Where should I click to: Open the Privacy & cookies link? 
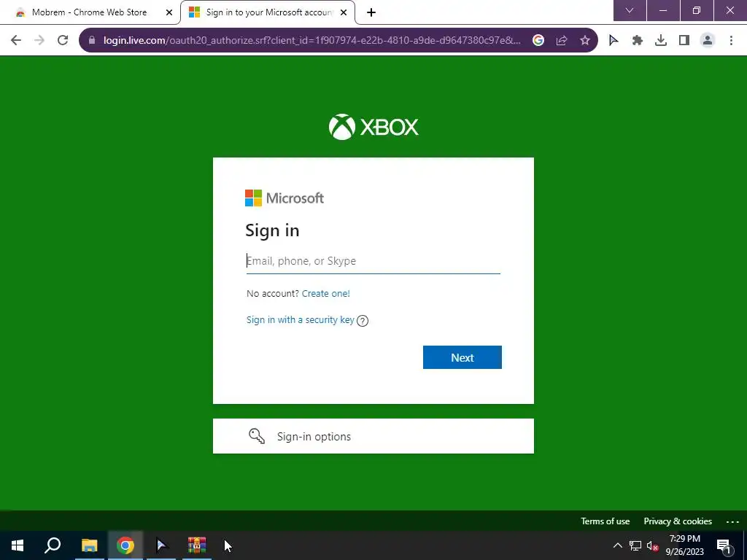(678, 521)
